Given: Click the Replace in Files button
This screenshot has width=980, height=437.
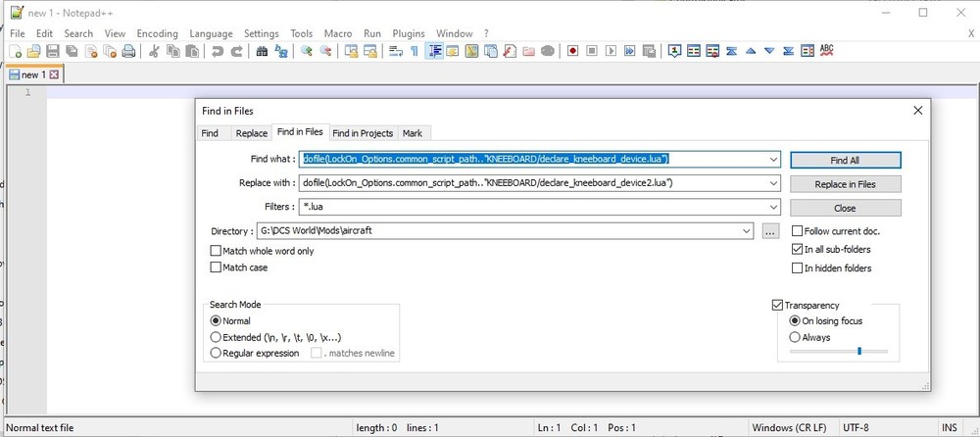Looking at the screenshot, I should (x=845, y=184).
